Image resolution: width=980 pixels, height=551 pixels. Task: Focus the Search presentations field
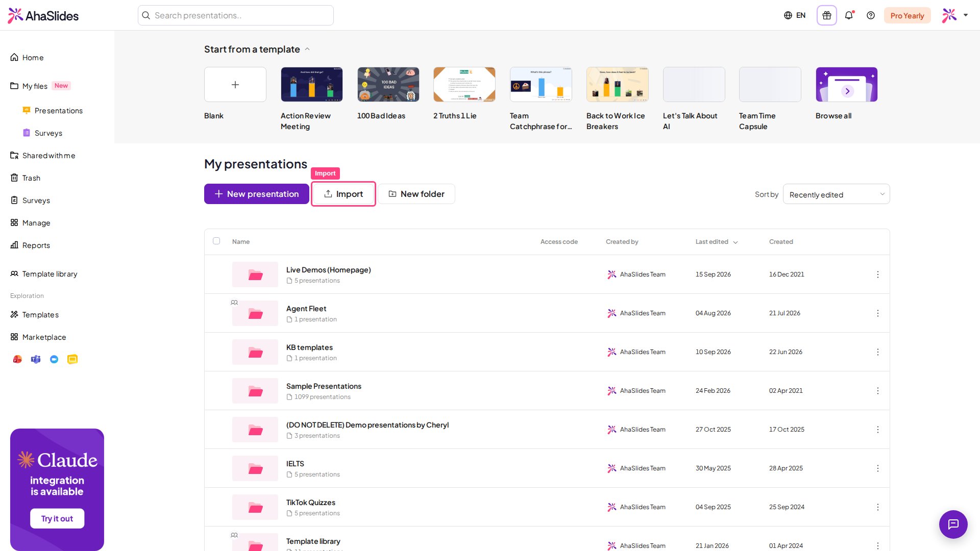(236, 15)
